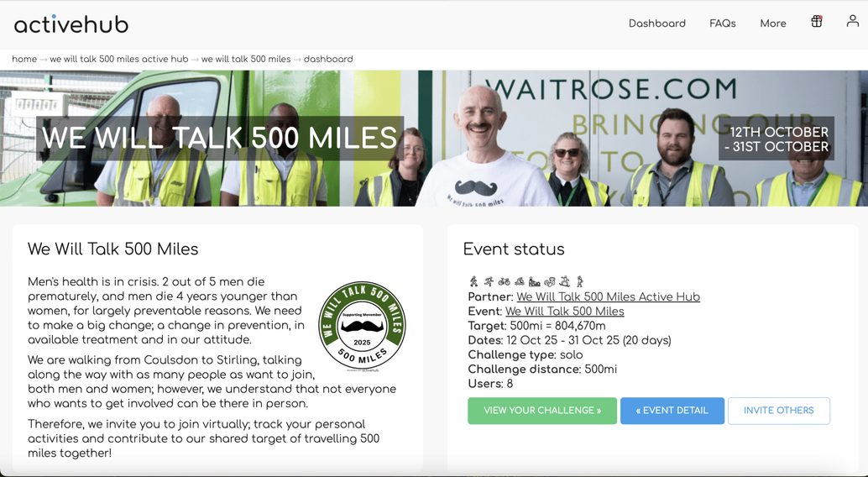Click the Event status heading
Screen dimensions: 868x477
[514, 249]
